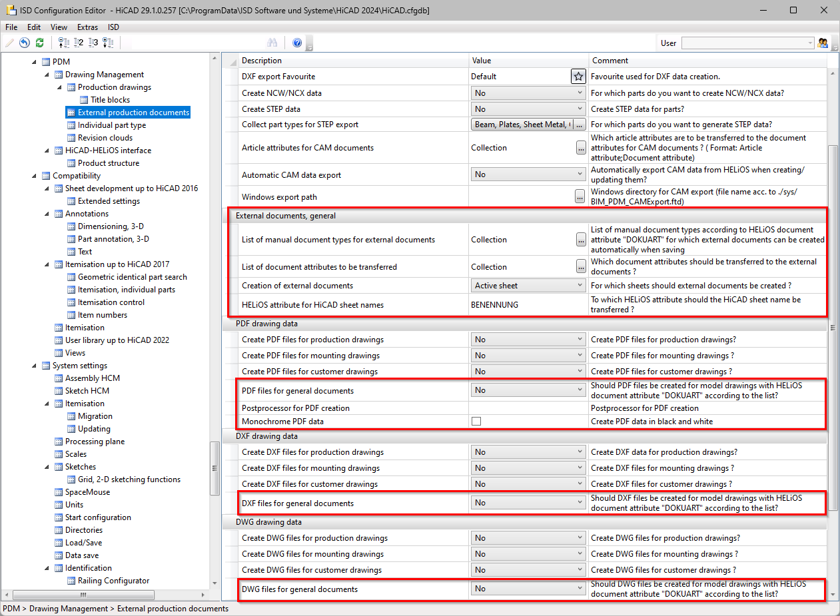Viewport: 840px width, 616px height.
Task: Select Railing Configurator tree item
Action: point(113,581)
